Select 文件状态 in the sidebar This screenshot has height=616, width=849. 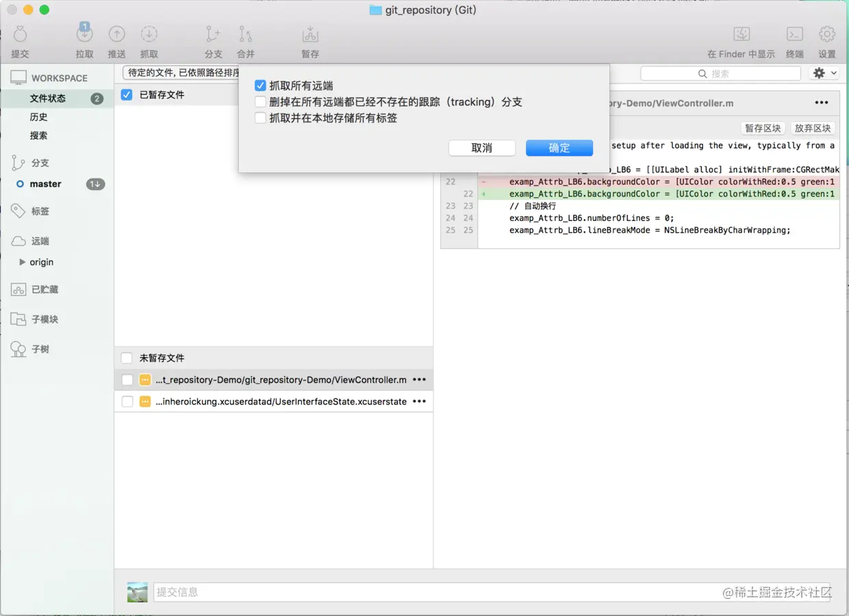[x=57, y=99]
